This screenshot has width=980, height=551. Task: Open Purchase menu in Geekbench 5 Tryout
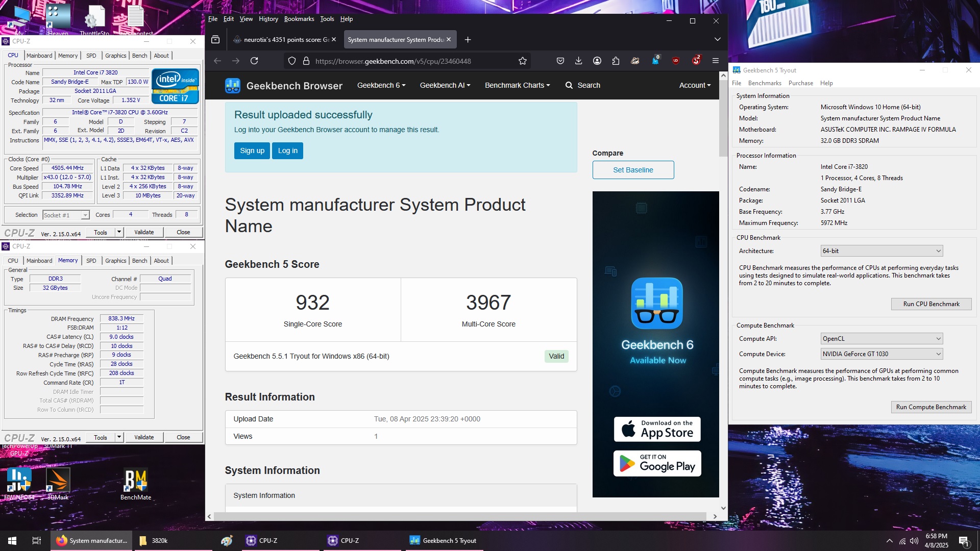800,83
